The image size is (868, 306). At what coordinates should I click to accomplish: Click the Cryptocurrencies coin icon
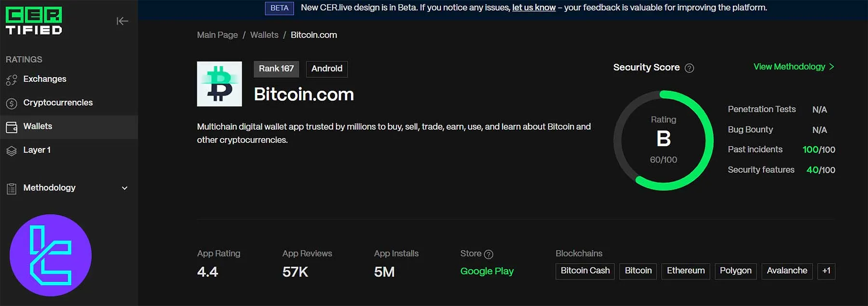pyautogui.click(x=12, y=103)
